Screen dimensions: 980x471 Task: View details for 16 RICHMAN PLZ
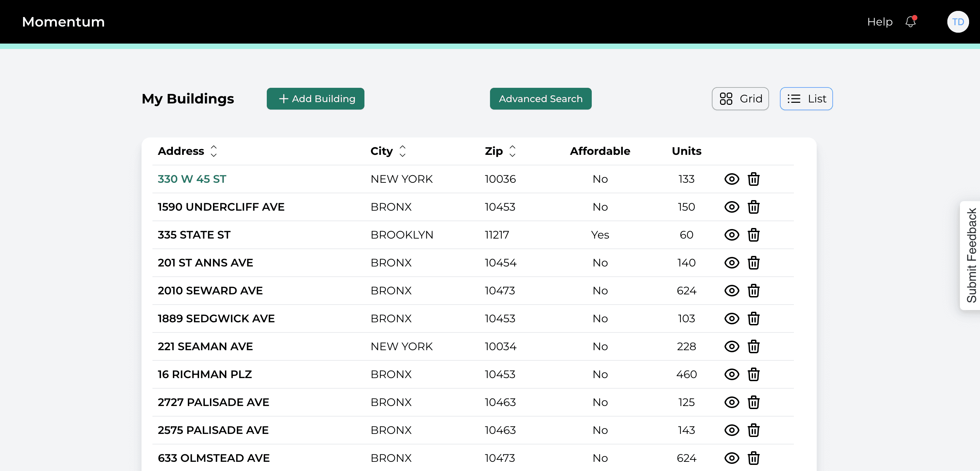[731, 374]
